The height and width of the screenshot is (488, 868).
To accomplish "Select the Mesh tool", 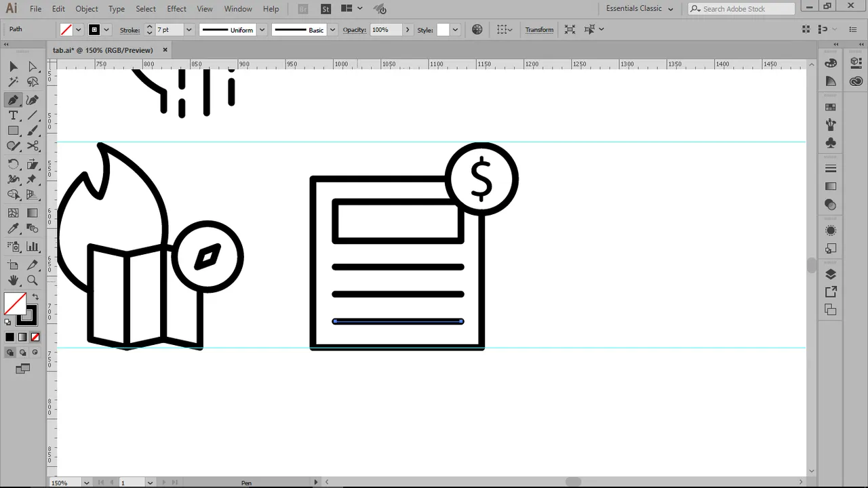I will [x=13, y=213].
